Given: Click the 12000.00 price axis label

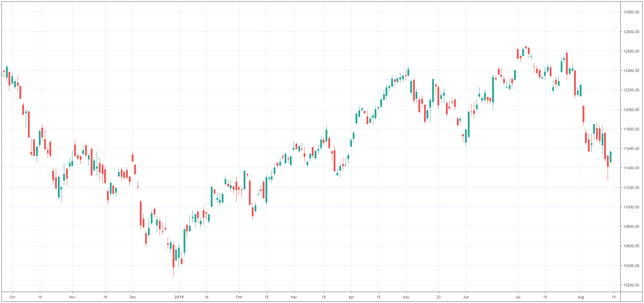Looking at the screenshot, I should (631, 110).
